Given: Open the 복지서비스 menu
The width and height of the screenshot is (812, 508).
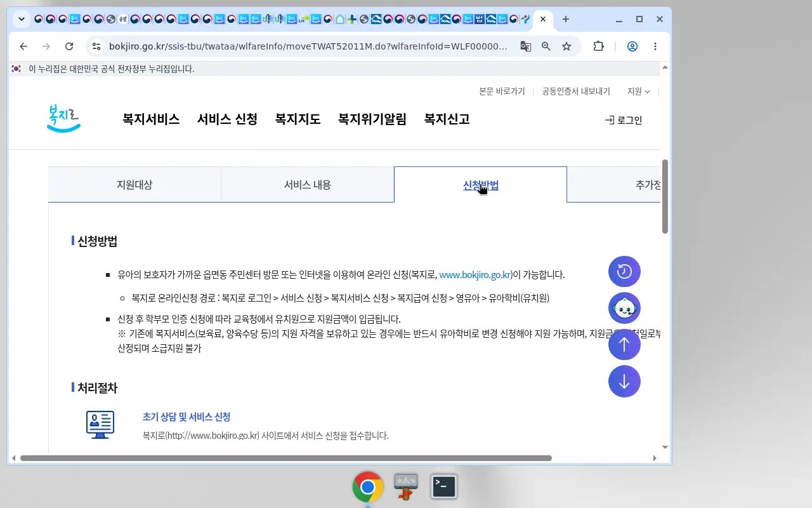Looking at the screenshot, I should click(x=151, y=119).
